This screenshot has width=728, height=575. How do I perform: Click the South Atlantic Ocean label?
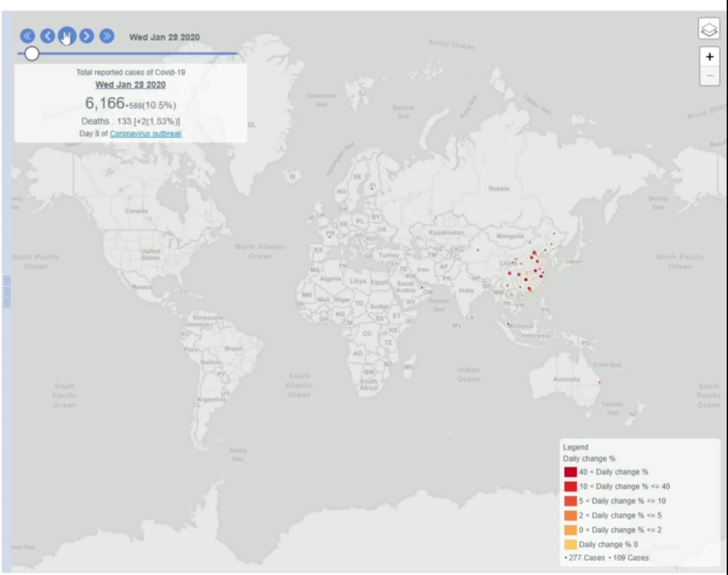pos(299,385)
